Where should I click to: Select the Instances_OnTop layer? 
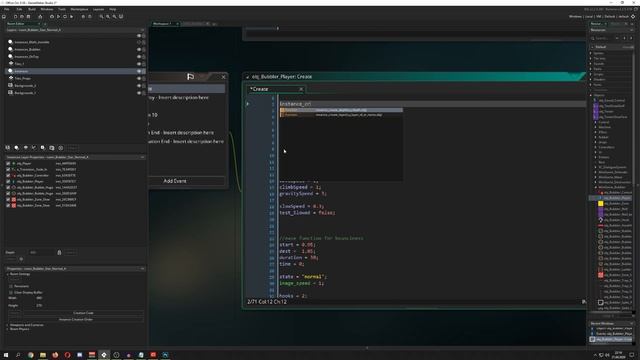(x=27, y=57)
